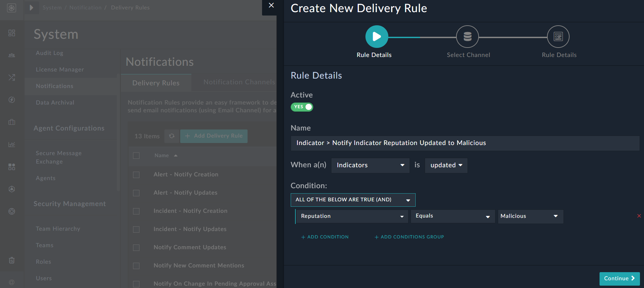This screenshot has width=644, height=288.
Task: Open the Reputation field dropdown
Action: pos(352,216)
